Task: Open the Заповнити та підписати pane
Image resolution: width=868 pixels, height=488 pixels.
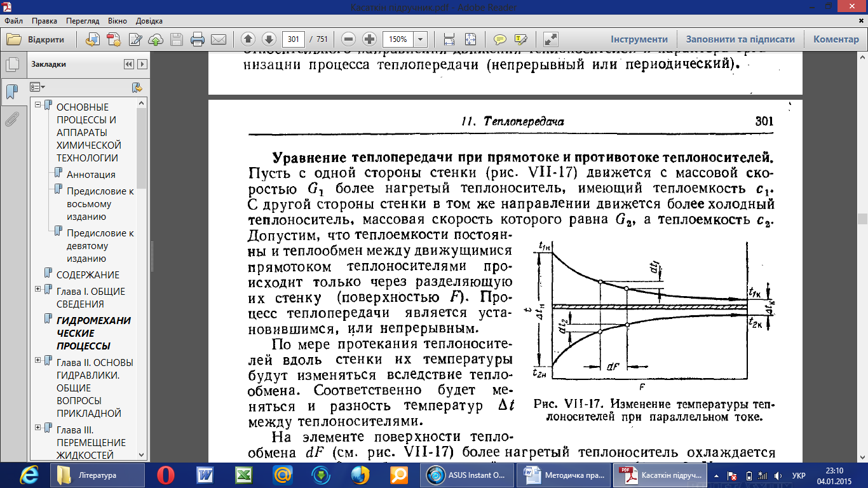Action: 740,39
